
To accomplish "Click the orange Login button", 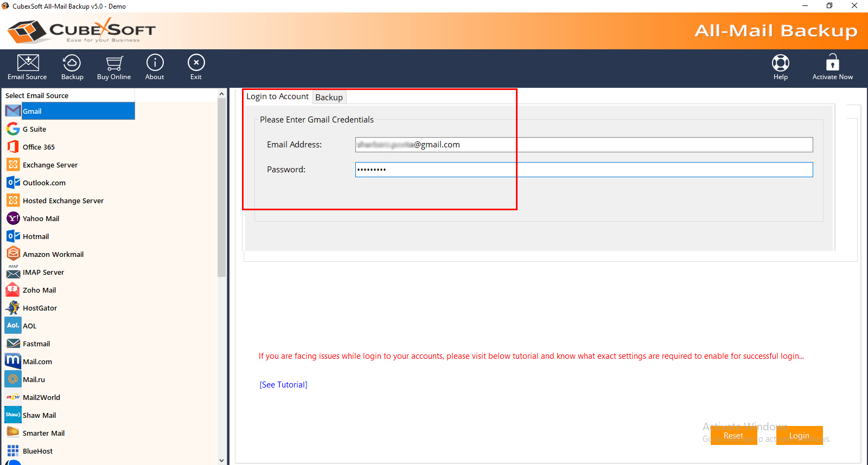I will pyautogui.click(x=799, y=435).
